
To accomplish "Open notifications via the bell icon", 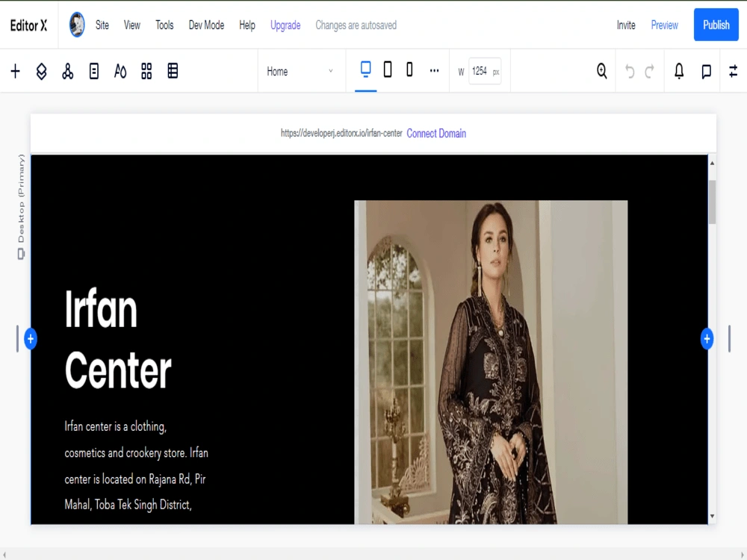I will [x=678, y=71].
